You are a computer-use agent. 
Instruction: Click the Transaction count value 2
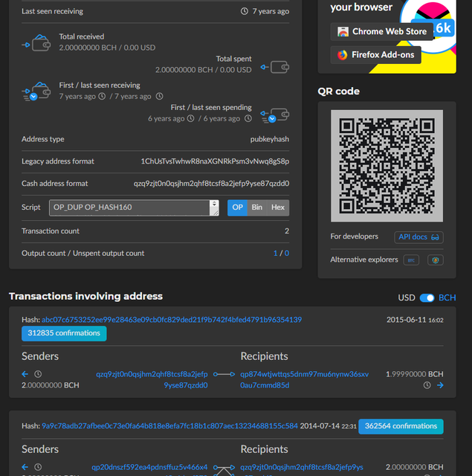[287, 231]
